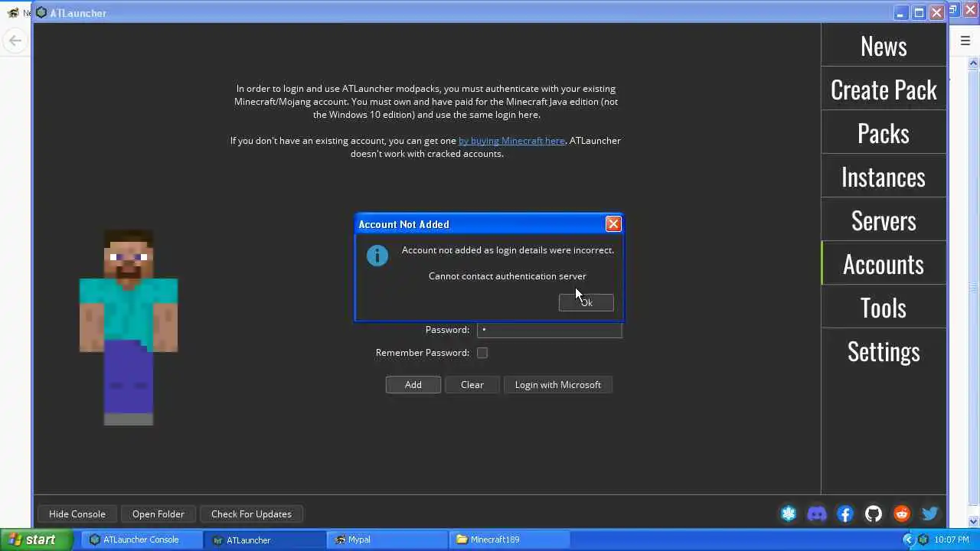
Task: Click the browser back arrow behind ATLauncher
Action: click(15, 41)
